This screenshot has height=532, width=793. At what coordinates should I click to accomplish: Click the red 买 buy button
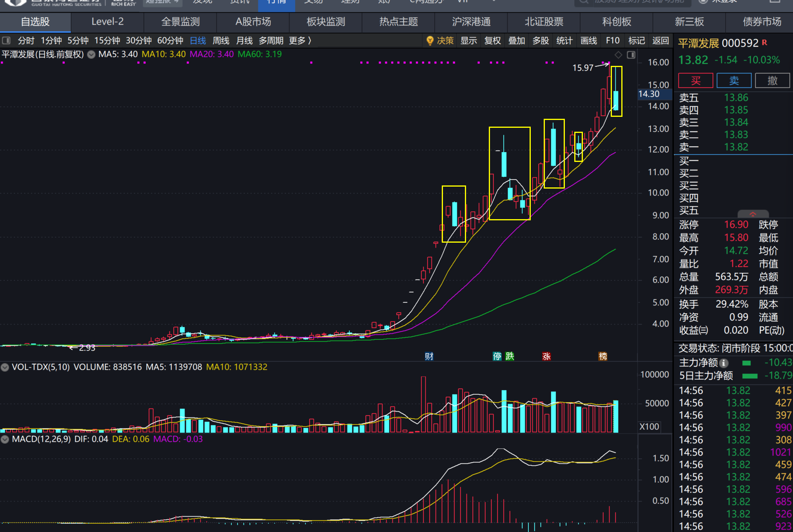point(695,81)
